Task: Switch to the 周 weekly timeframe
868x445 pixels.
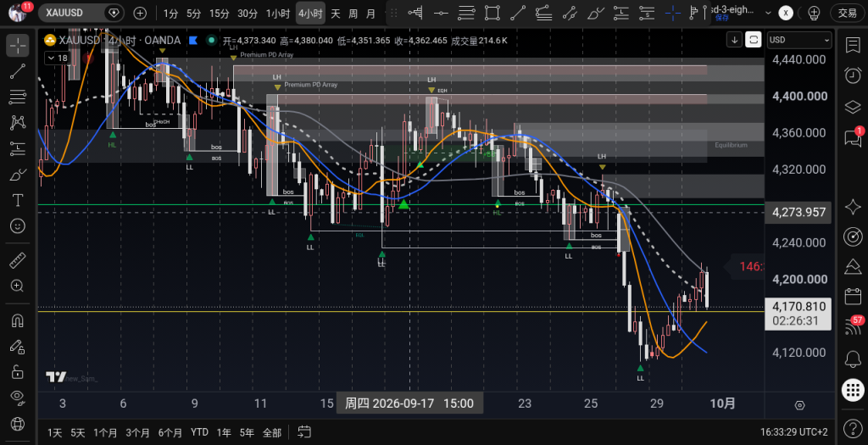Action: pyautogui.click(x=353, y=14)
